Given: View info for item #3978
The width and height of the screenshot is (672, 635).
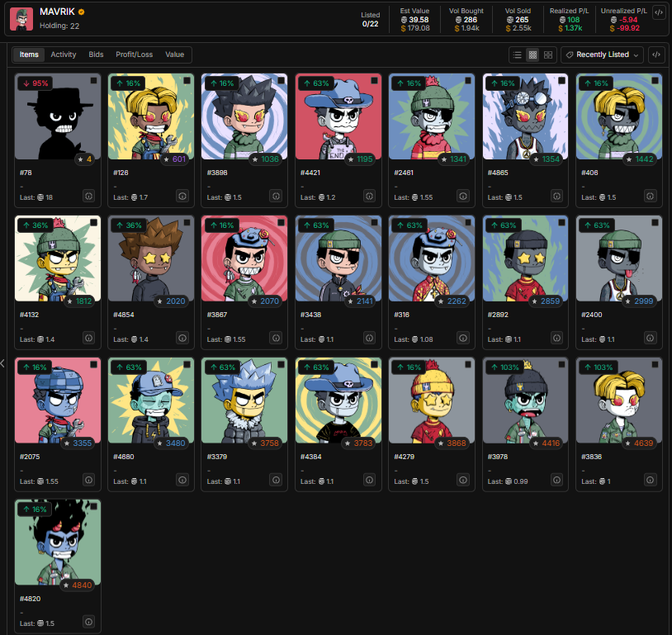Looking at the screenshot, I should pyautogui.click(x=556, y=480).
